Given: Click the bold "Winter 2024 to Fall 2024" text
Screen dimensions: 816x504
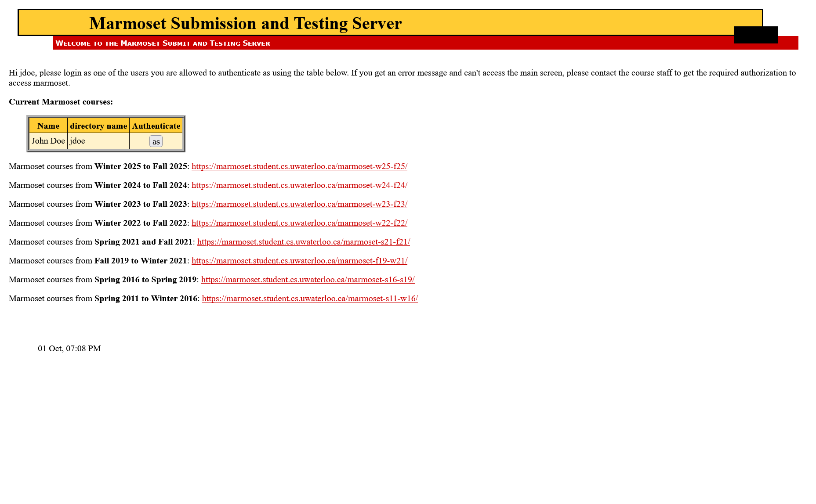Looking at the screenshot, I should click(x=141, y=185).
